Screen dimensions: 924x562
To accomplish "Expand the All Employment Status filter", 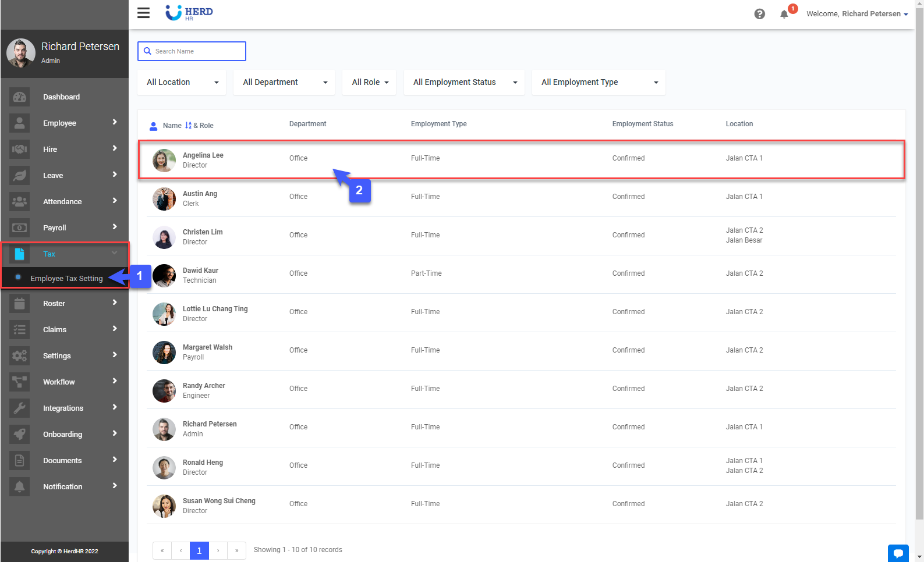I will click(x=464, y=83).
